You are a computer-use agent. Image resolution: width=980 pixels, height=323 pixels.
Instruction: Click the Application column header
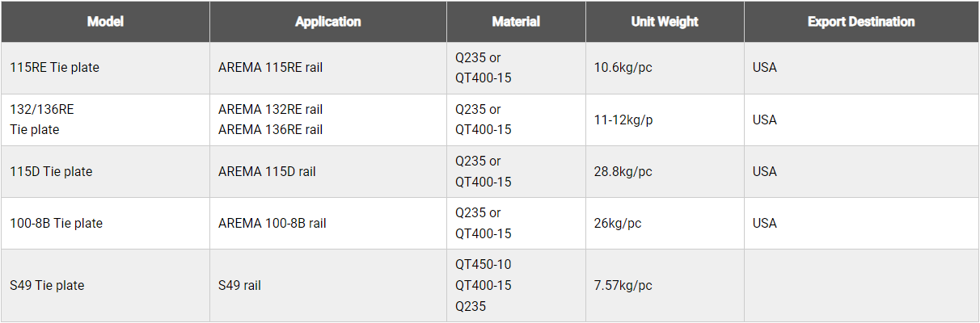point(328,22)
